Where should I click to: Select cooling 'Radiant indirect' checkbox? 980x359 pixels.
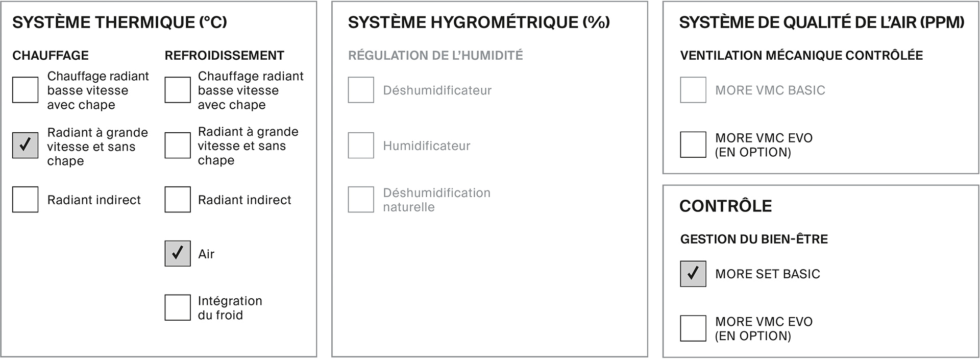[178, 199]
